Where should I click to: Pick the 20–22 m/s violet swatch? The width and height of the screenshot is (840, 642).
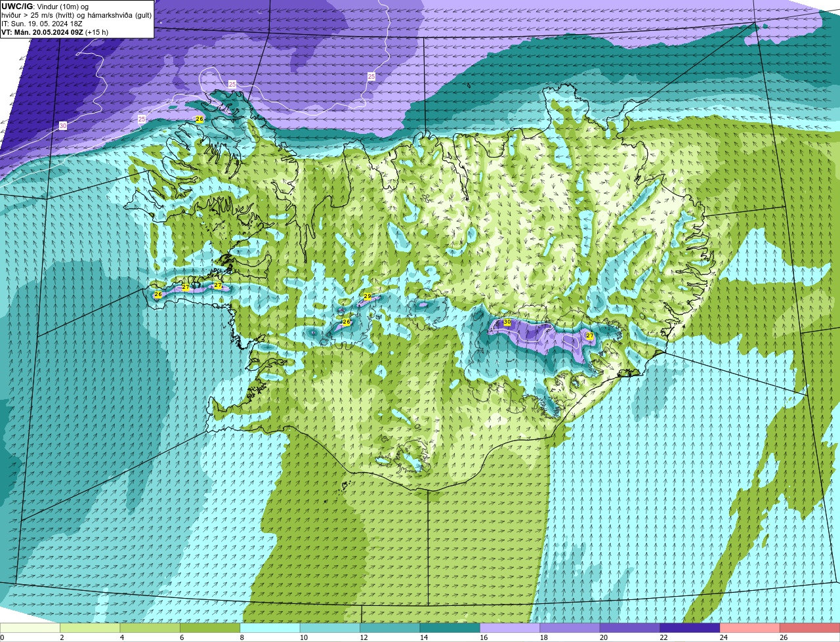point(630,628)
